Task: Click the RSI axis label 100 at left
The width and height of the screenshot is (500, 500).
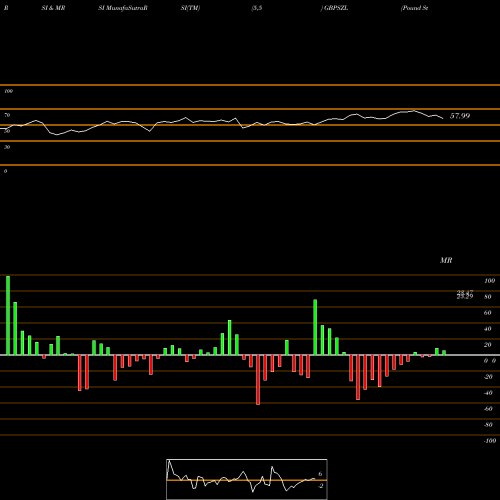Action: coord(8,91)
